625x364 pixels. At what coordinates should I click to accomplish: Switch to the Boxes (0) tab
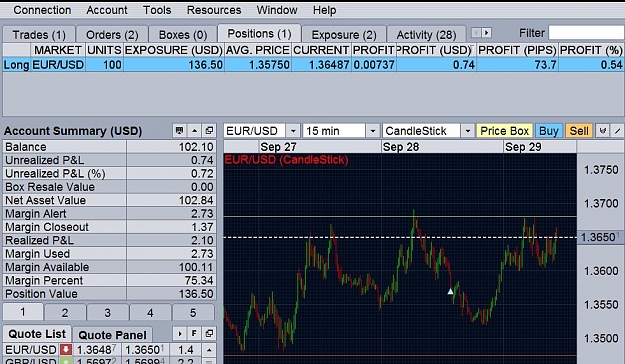pyautogui.click(x=183, y=35)
